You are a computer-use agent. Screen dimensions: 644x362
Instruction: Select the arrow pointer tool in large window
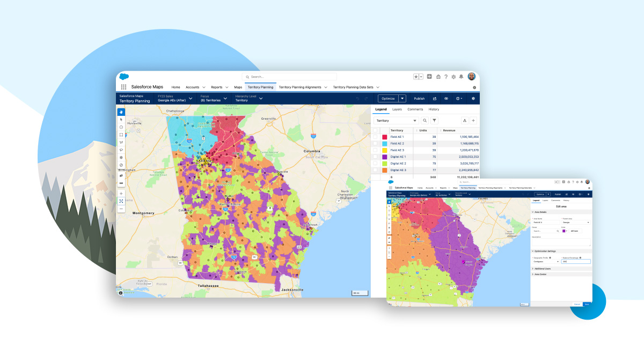(x=121, y=120)
